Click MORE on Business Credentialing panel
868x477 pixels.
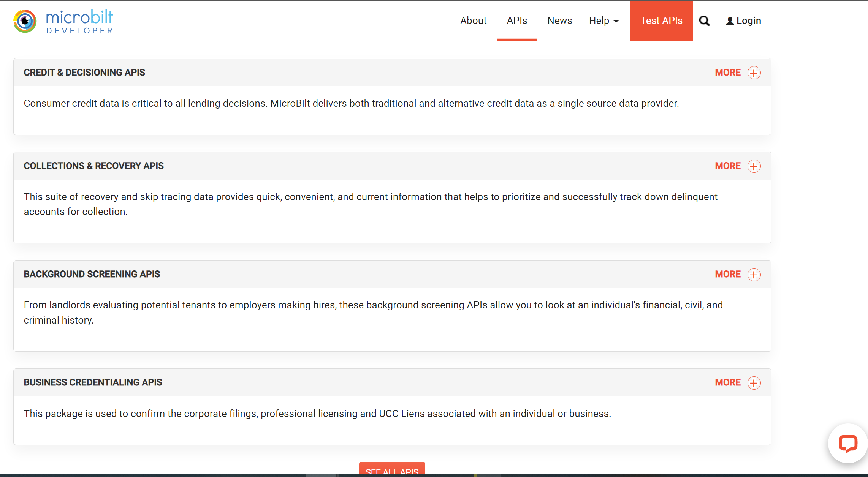728,382
